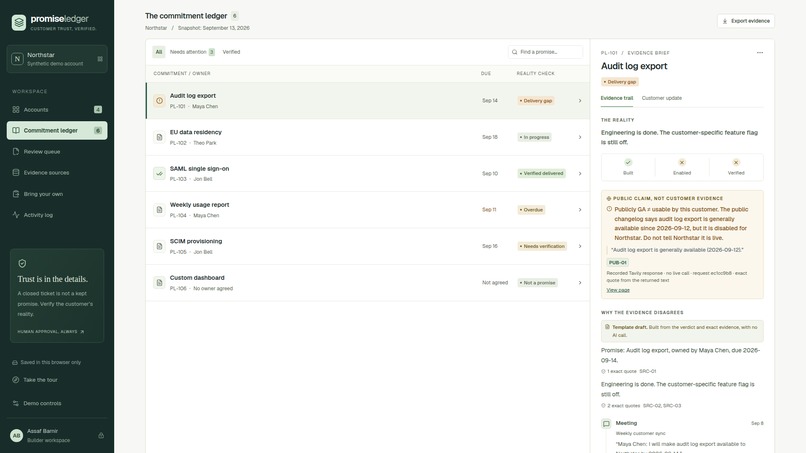806x453 pixels.
Task: Select the Verified filter tab
Action: [x=231, y=52]
